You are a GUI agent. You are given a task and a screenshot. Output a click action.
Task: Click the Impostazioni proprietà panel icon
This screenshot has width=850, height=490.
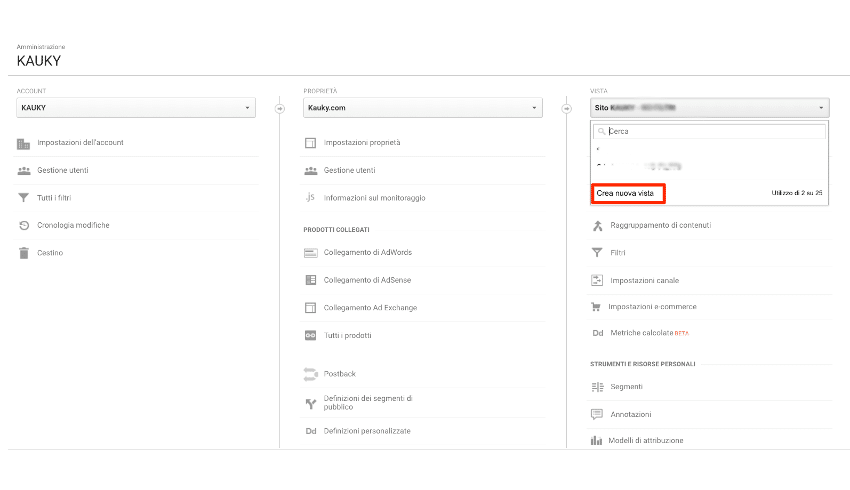(x=310, y=143)
